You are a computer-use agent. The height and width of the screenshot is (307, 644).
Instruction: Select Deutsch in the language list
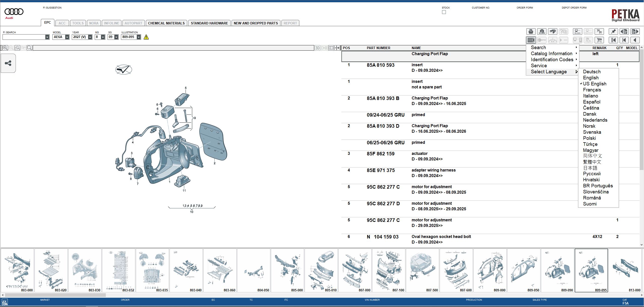[592, 72]
